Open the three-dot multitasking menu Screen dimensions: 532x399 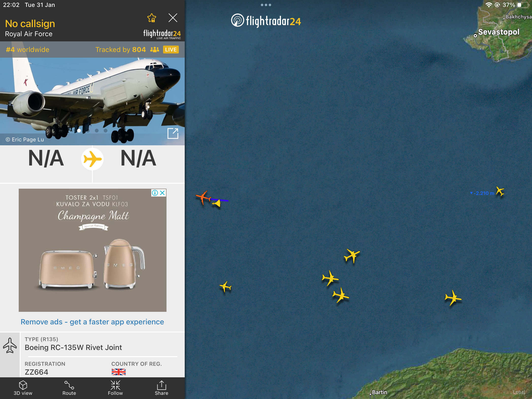266,5
